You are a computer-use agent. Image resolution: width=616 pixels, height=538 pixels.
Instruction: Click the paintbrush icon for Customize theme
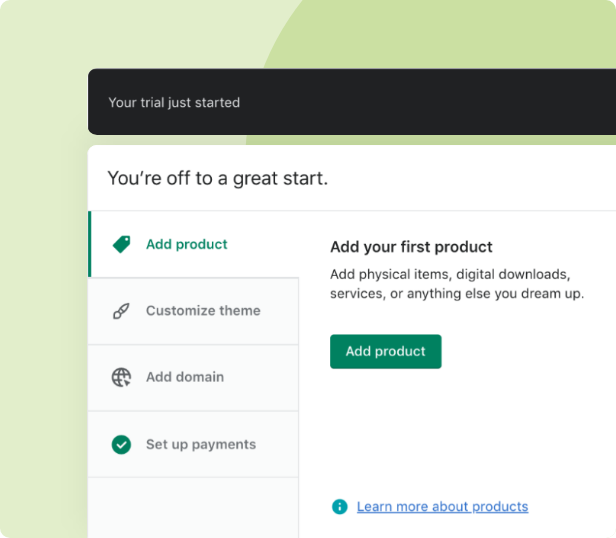coord(121,311)
